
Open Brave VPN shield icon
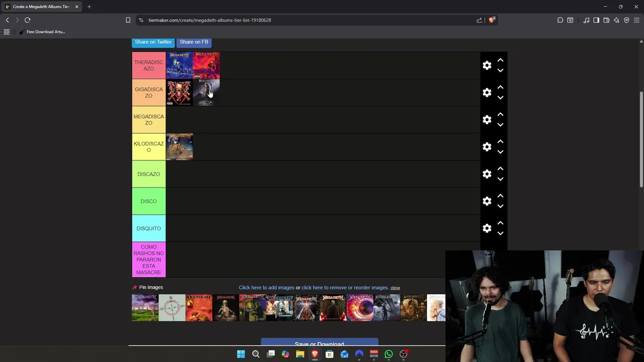coord(626,20)
